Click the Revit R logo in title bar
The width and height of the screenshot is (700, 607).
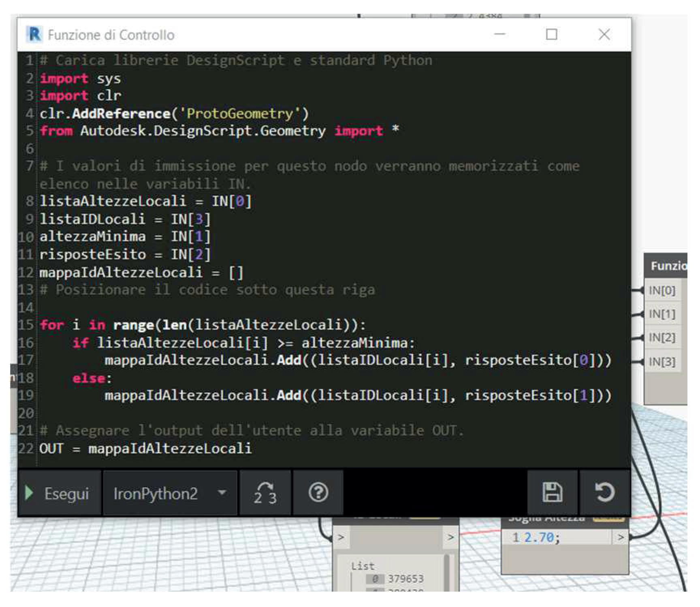(34, 34)
